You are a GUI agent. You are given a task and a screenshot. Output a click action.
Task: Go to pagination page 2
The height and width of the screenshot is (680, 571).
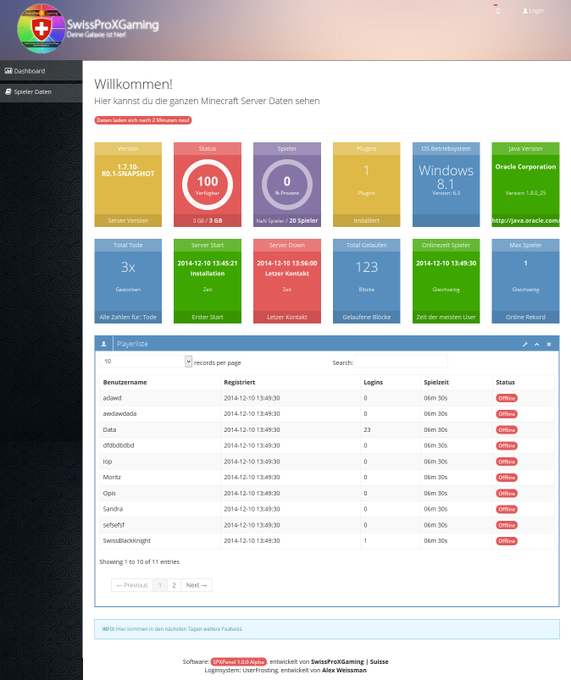click(x=174, y=585)
